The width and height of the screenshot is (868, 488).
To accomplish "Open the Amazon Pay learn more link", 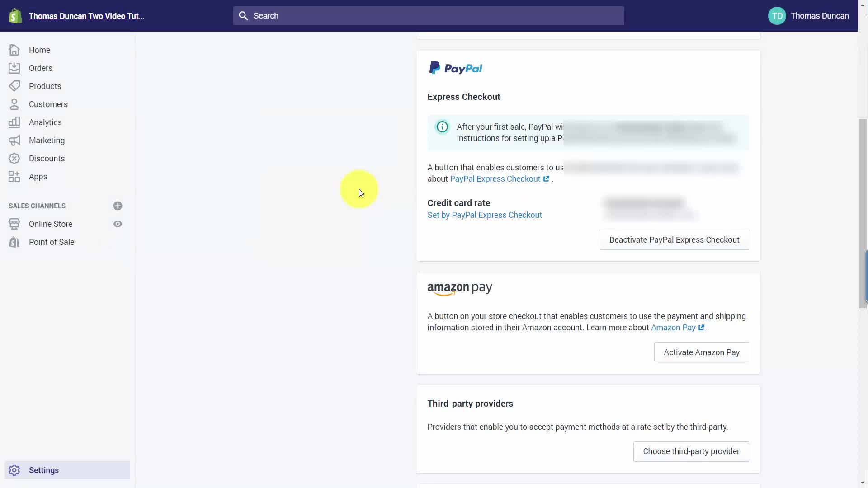I will [x=673, y=328].
